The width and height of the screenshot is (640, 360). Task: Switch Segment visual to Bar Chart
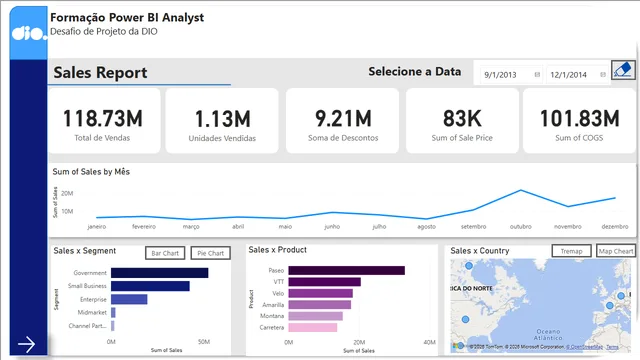[165, 253]
